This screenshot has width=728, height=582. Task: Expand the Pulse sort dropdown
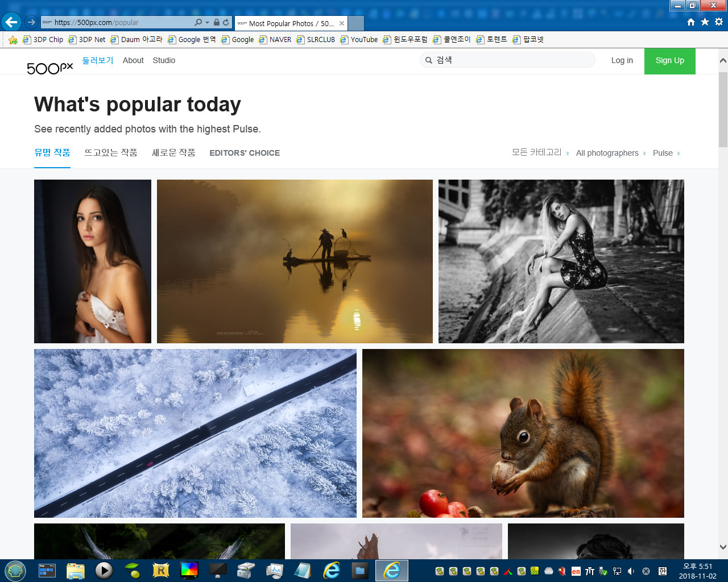tap(667, 153)
